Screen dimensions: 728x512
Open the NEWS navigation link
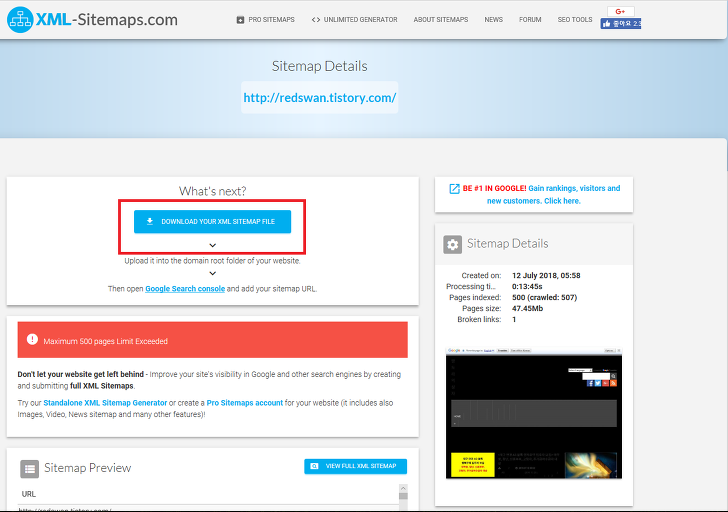point(494,19)
